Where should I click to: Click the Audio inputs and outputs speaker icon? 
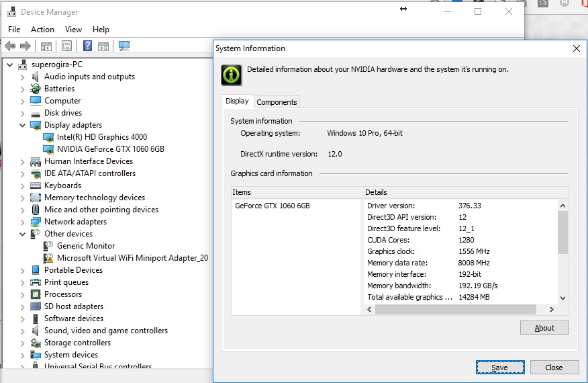pyautogui.click(x=36, y=77)
